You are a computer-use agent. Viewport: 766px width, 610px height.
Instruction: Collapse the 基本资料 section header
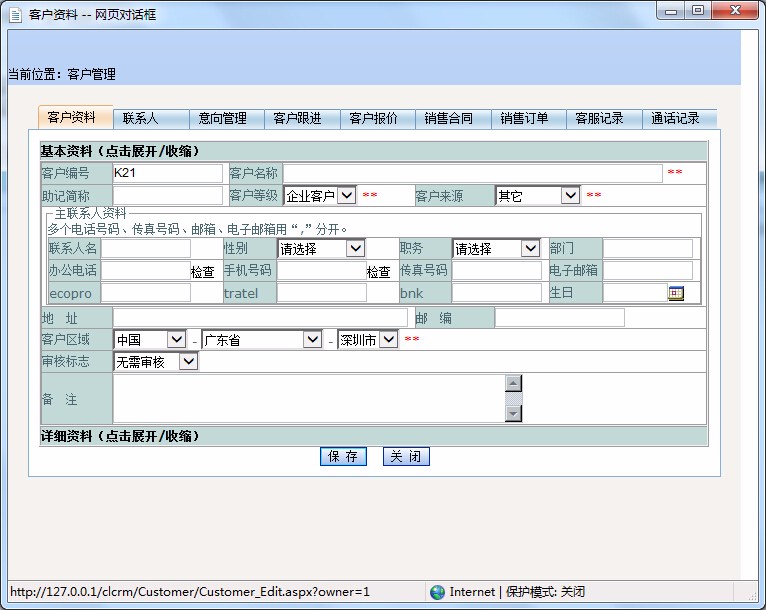(x=374, y=151)
